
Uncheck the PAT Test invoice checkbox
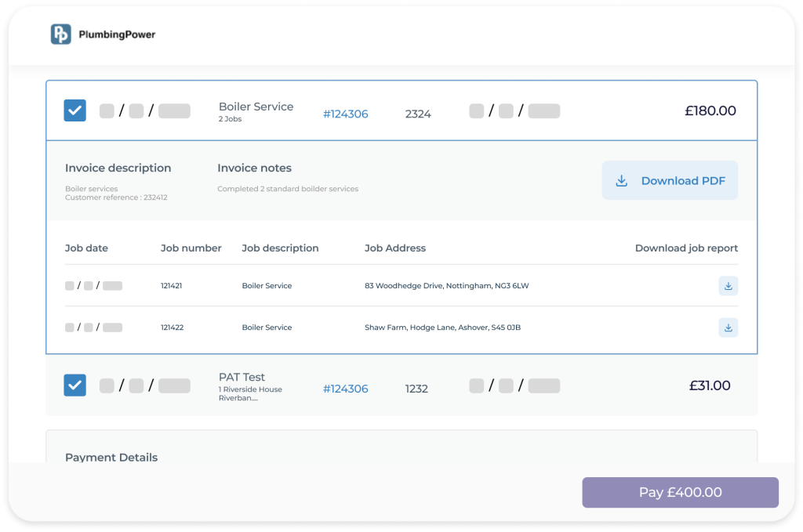pyautogui.click(x=74, y=385)
